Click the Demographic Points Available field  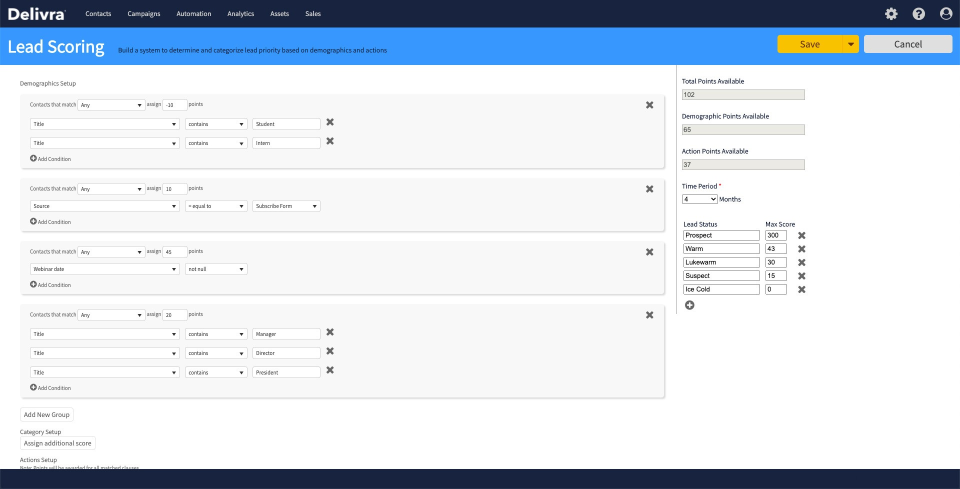click(743, 130)
